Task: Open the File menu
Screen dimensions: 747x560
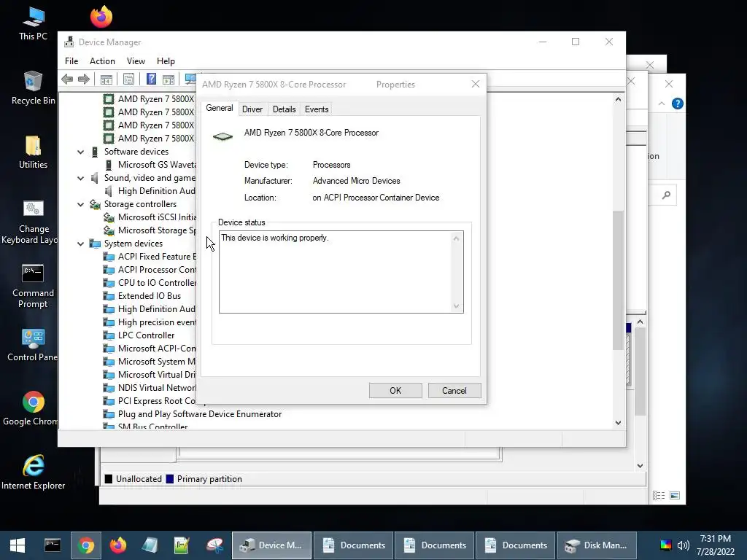Action: tap(71, 61)
